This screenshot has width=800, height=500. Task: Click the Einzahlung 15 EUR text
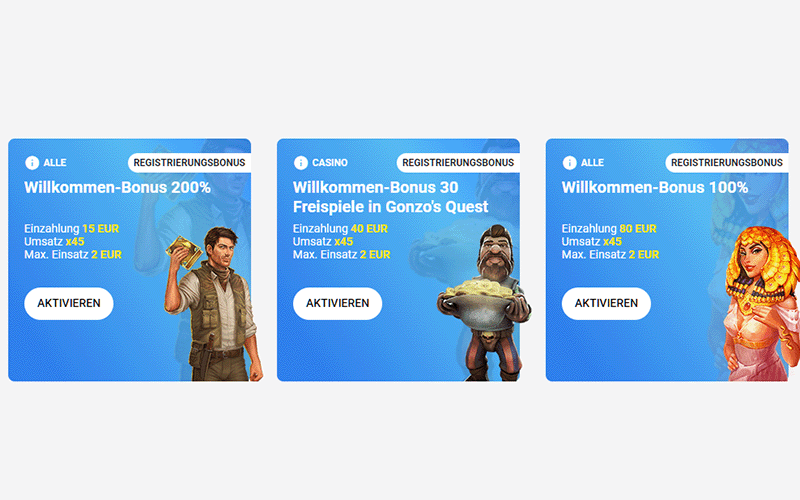pyautogui.click(x=72, y=229)
